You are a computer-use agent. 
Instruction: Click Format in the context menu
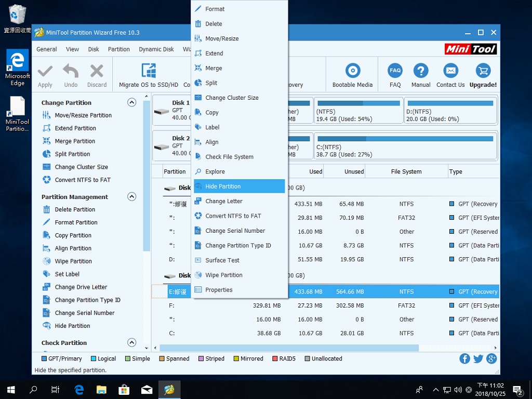[x=239, y=9]
